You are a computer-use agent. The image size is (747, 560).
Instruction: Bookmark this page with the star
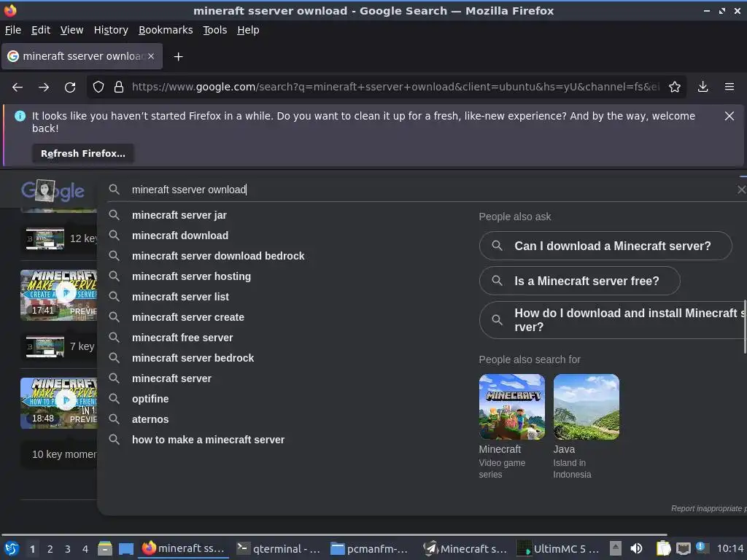[x=675, y=87]
